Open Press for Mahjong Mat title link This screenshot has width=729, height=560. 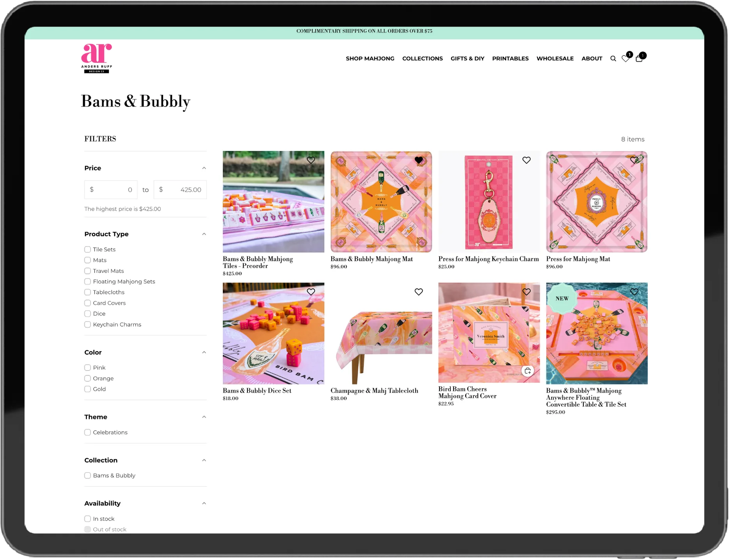[x=578, y=259]
